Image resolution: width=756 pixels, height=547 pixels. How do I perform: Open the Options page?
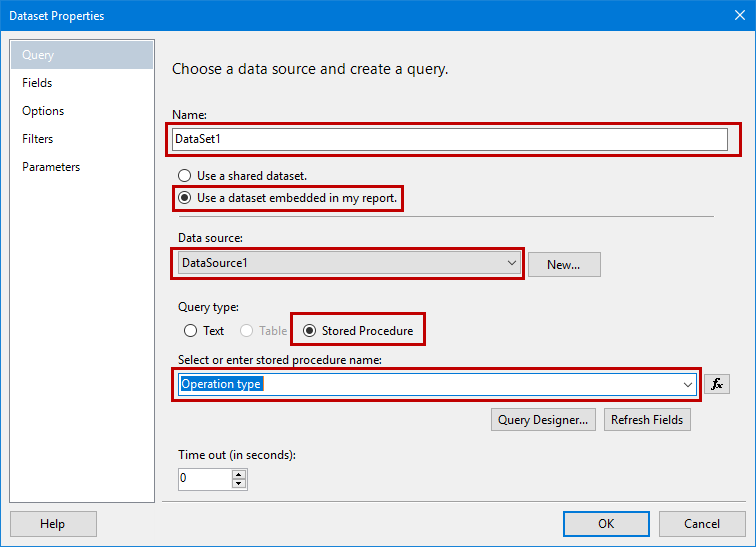43,111
